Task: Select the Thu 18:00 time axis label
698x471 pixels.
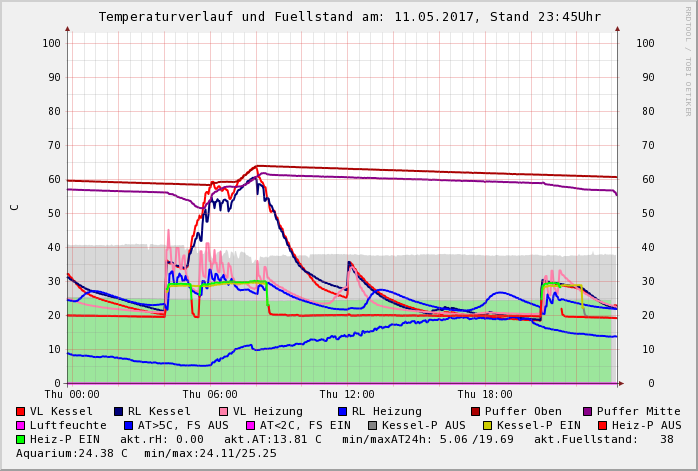Action: tap(485, 395)
